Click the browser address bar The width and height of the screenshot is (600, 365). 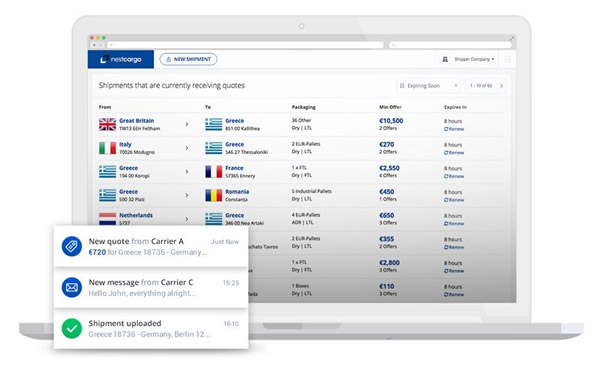(245, 45)
